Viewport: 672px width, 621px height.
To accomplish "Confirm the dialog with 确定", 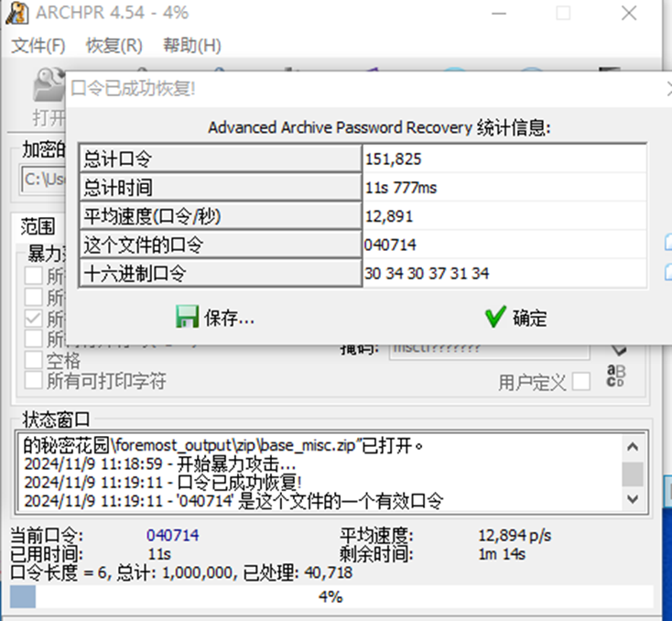I will pyautogui.click(x=516, y=317).
